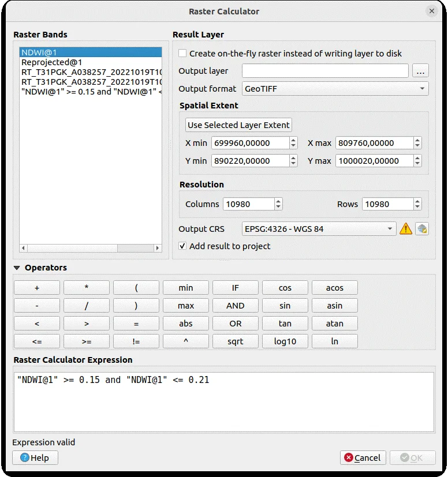Select the NDWI@1 band entry
The width and height of the screenshot is (448, 477).
coord(38,52)
